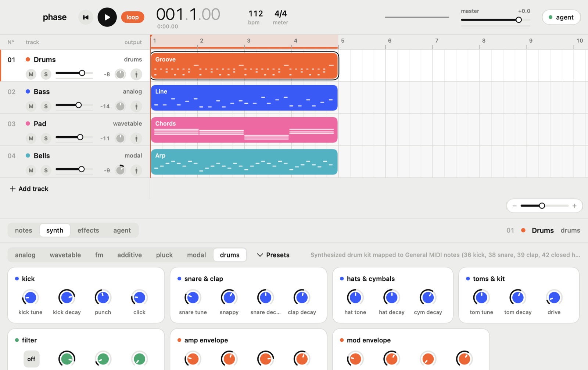
Task: Click the tom tune knob
Action: (x=481, y=298)
